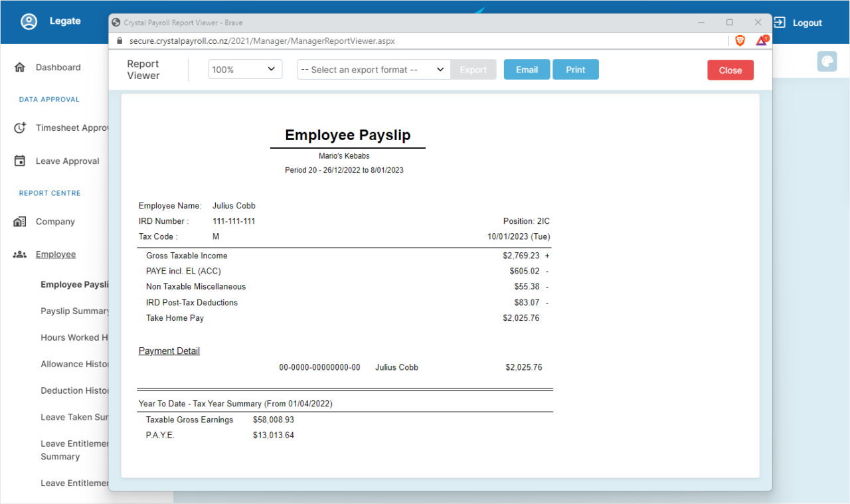
Task: Click the padlock in the address bar
Action: click(x=118, y=41)
